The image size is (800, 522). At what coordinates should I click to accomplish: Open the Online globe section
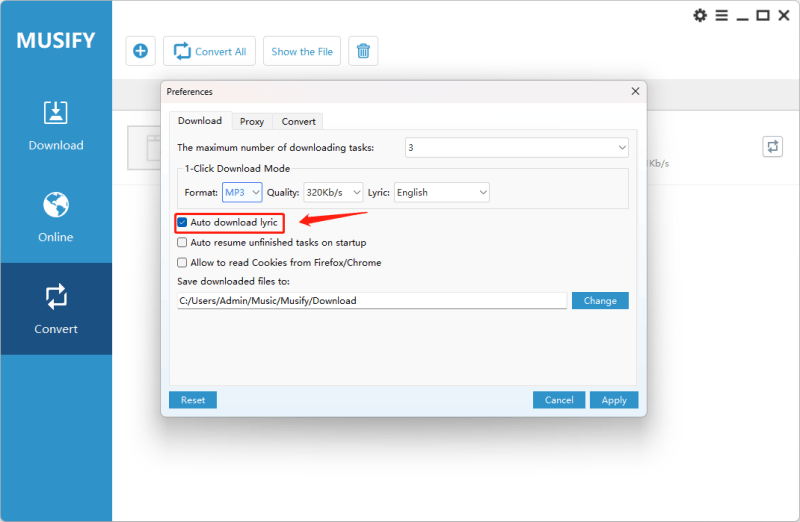click(x=56, y=217)
